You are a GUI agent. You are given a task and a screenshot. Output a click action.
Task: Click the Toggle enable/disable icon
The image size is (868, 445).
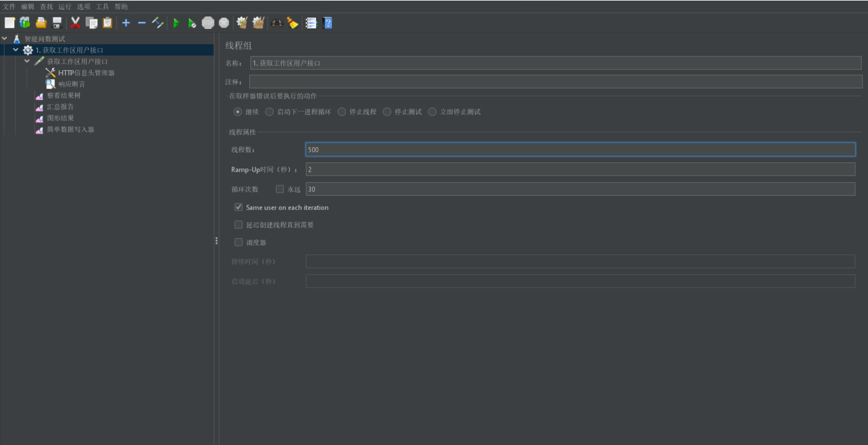click(158, 23)
